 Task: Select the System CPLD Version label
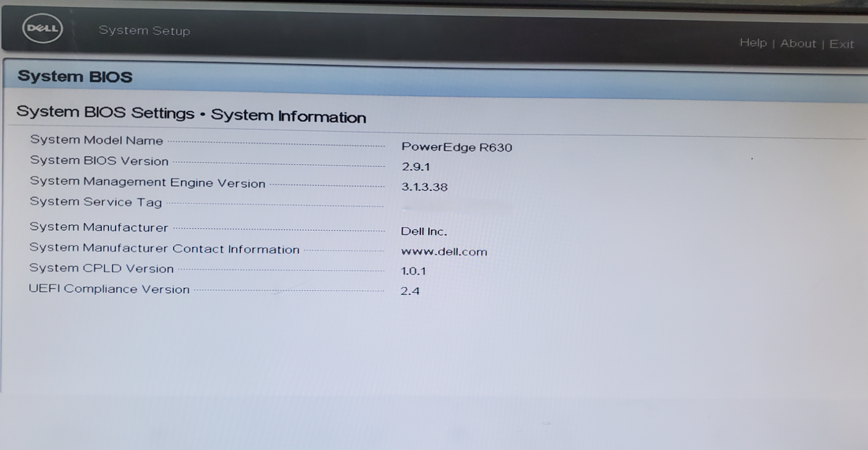click(102, 268)
